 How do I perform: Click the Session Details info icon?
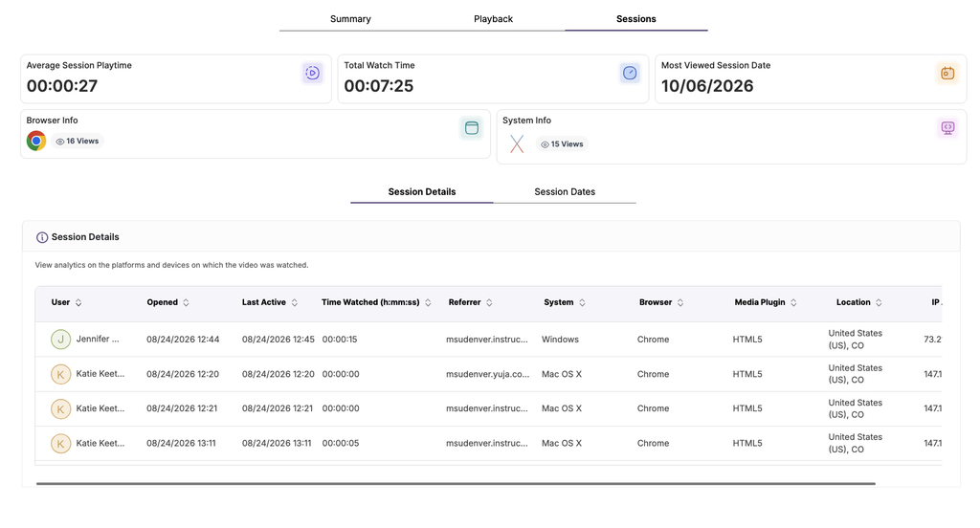click(42, 237)
